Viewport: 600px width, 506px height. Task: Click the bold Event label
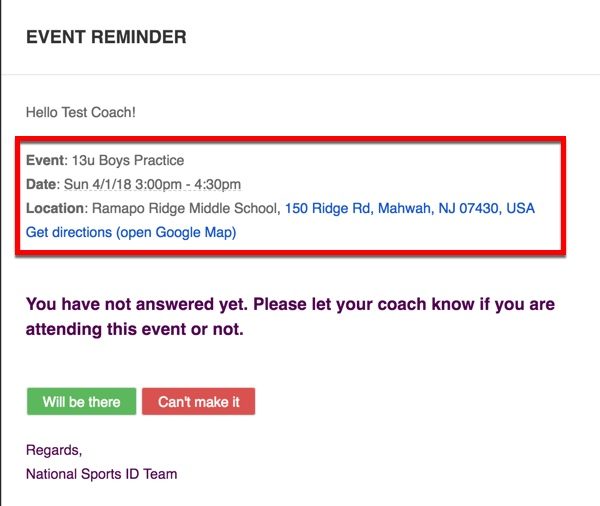tap(45, 160)
